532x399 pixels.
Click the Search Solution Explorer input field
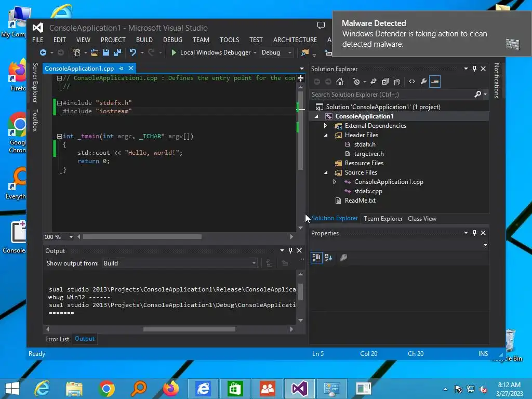pos(392,95)
